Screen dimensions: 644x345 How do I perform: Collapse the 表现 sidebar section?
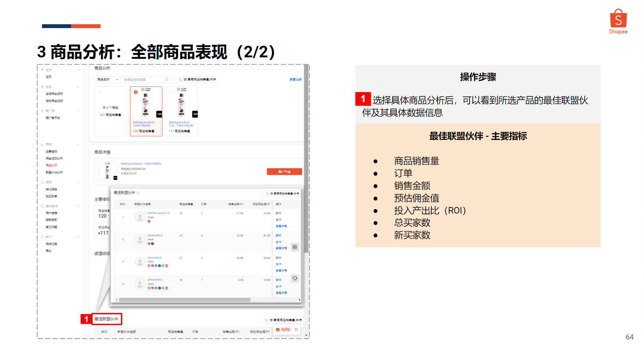point(78,145)
